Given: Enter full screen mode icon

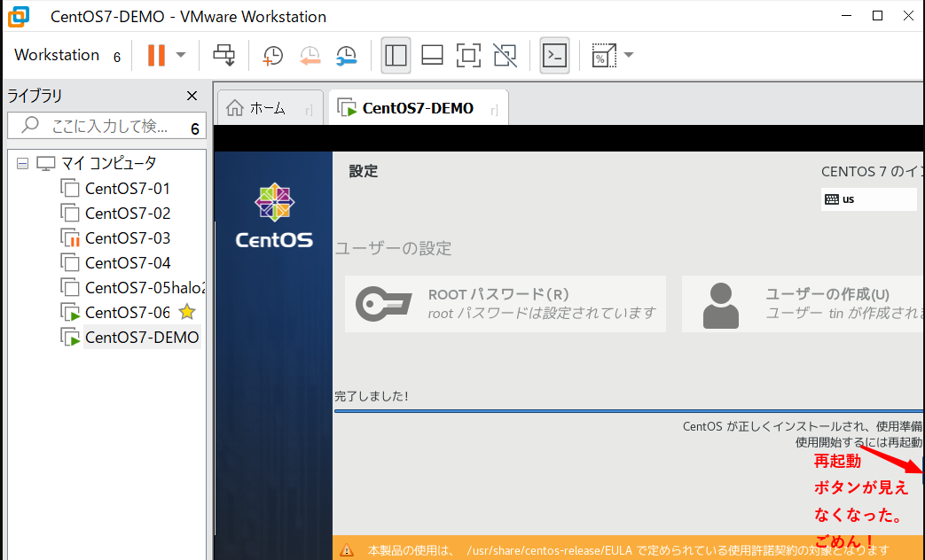Looking at the screenshot, I should pyautogui.click(x=469, y=56).
